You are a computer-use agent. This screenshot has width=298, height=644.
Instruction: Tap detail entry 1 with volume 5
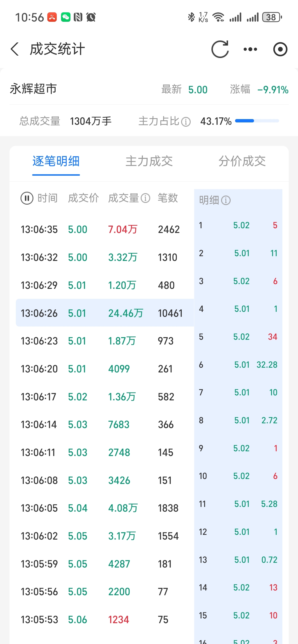[x=238, y=225]
